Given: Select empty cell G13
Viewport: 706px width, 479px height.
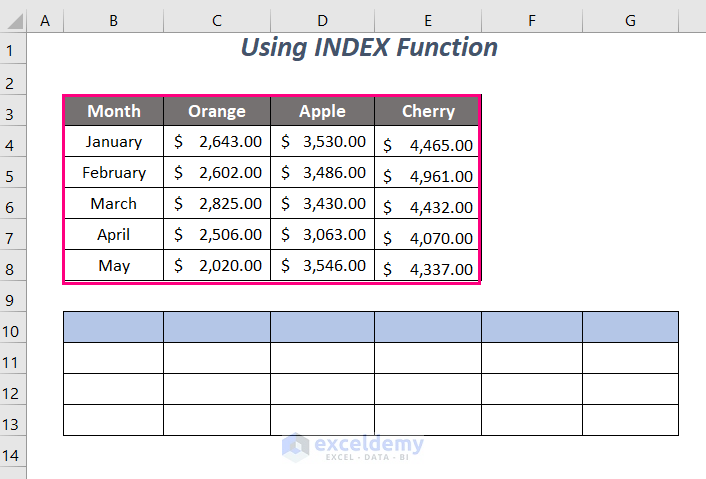Looking at the screenshot, I should click(630, 420).
